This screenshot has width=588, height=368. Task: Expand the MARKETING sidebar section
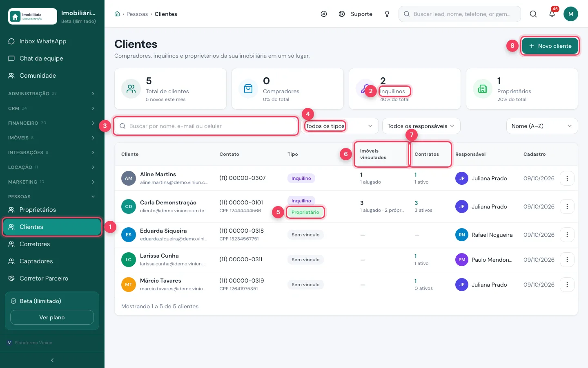pos(52,182)
